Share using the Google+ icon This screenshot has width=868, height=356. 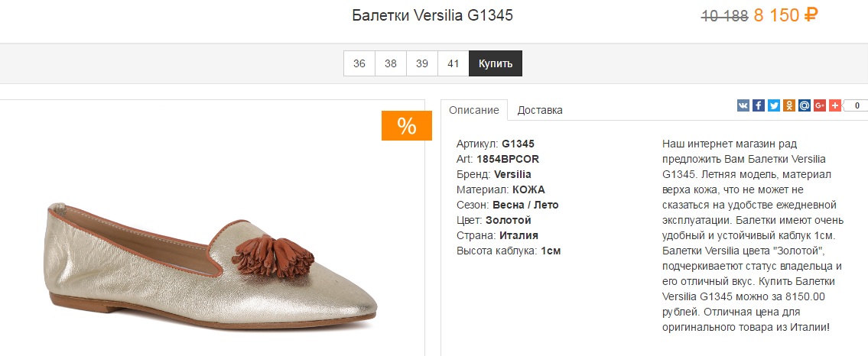pos(820,105)
